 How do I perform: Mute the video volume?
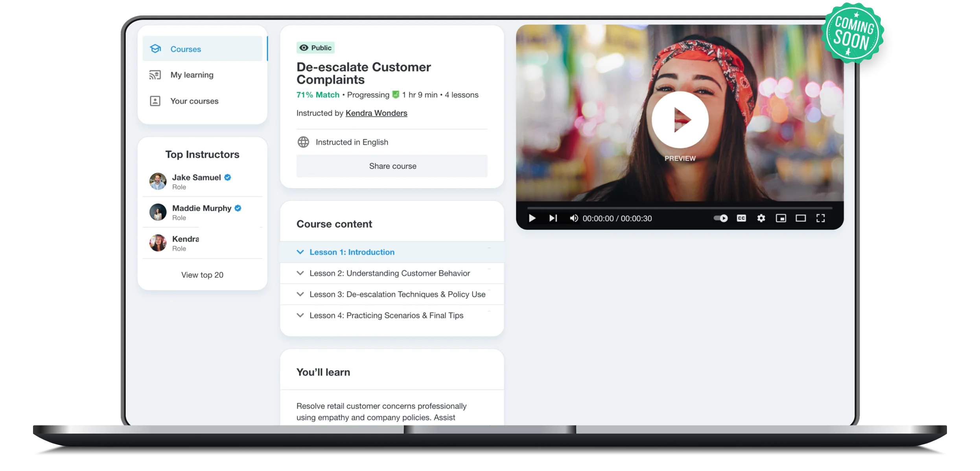(x=574, y=218)
